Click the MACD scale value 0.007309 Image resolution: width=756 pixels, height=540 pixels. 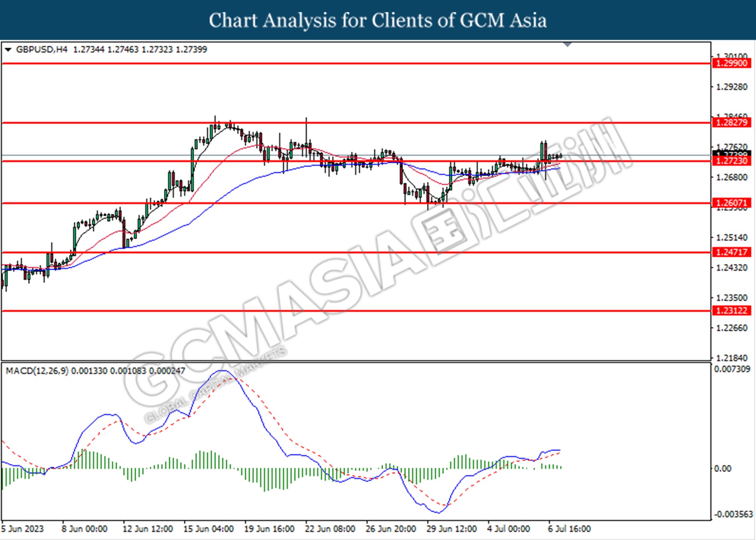732,369
